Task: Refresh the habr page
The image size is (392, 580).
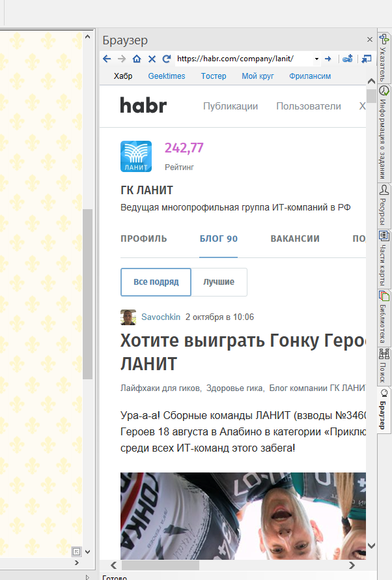Action: tap(167, 59)
